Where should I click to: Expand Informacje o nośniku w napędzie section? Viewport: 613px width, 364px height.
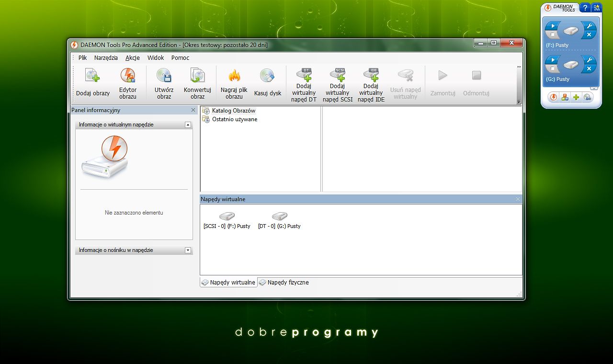188,250
